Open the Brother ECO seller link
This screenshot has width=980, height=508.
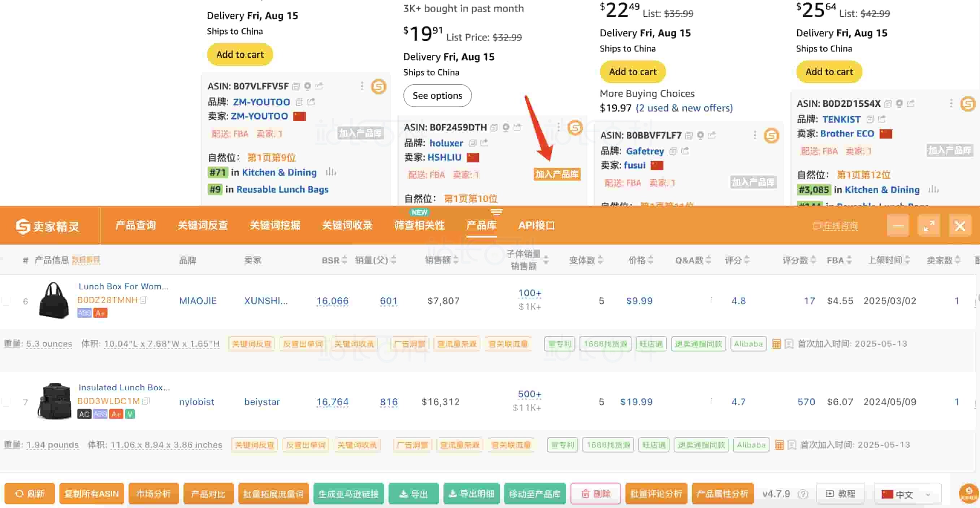click(x=847, y=134)
